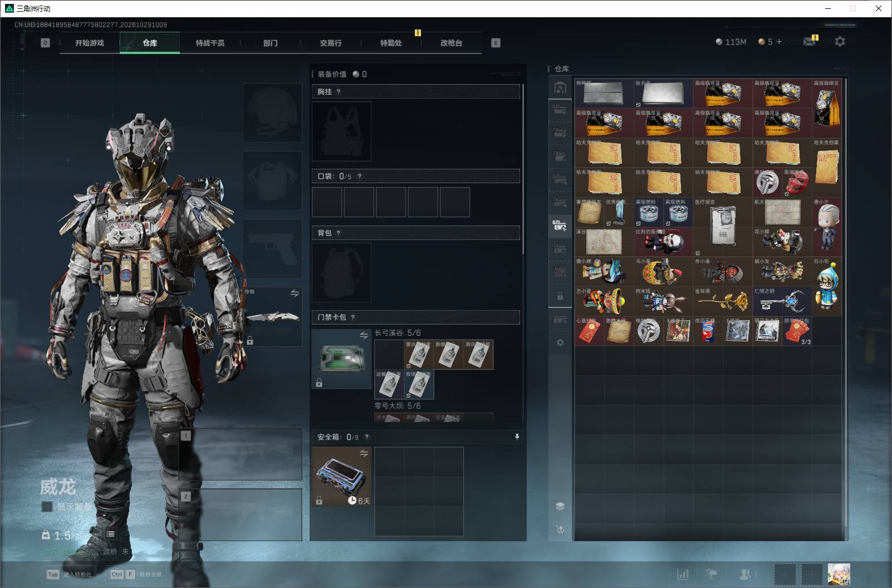The image size is (892, 588).
Task: Click the warehouse sidebar gear icon
Action: (x=560, y=342)
